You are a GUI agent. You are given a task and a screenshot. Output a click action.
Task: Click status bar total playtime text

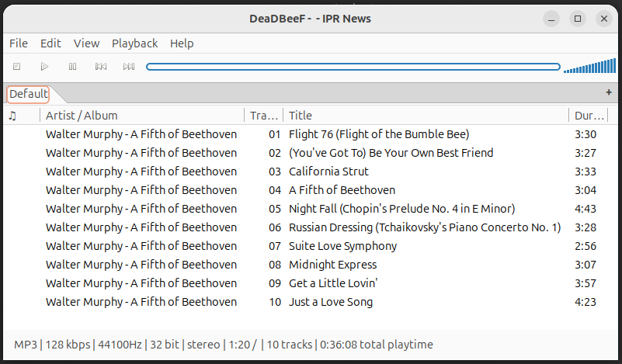[x=377, y=345]
